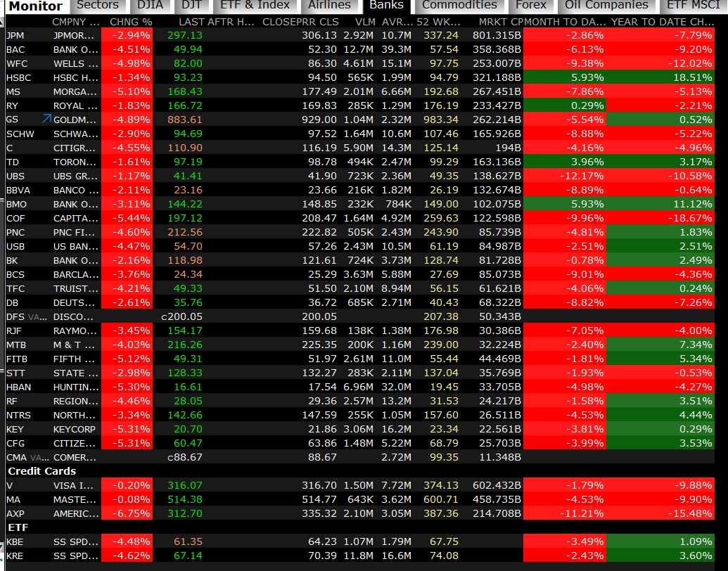728x571 pixels.
Task: Click the VISA I... company name
Action: (x=73, y=486)
